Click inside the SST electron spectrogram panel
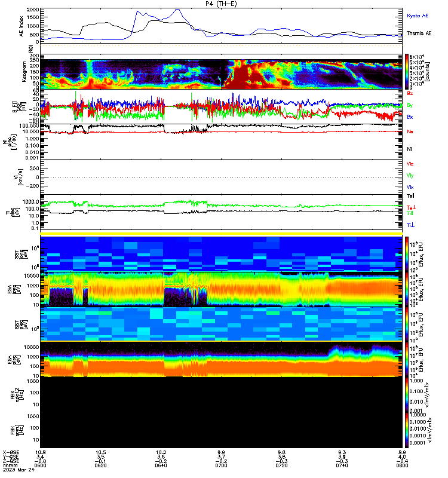This screenshot has width=448, height=478. [221, 324]
